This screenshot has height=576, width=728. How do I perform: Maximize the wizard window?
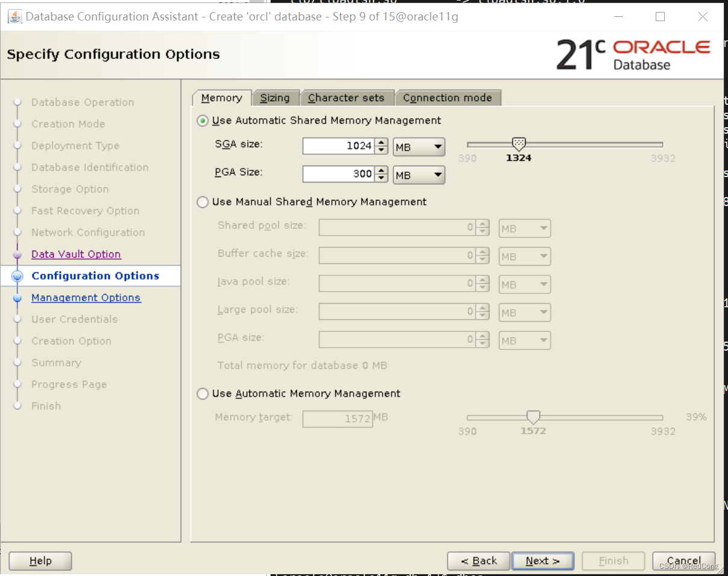[660, 17]
